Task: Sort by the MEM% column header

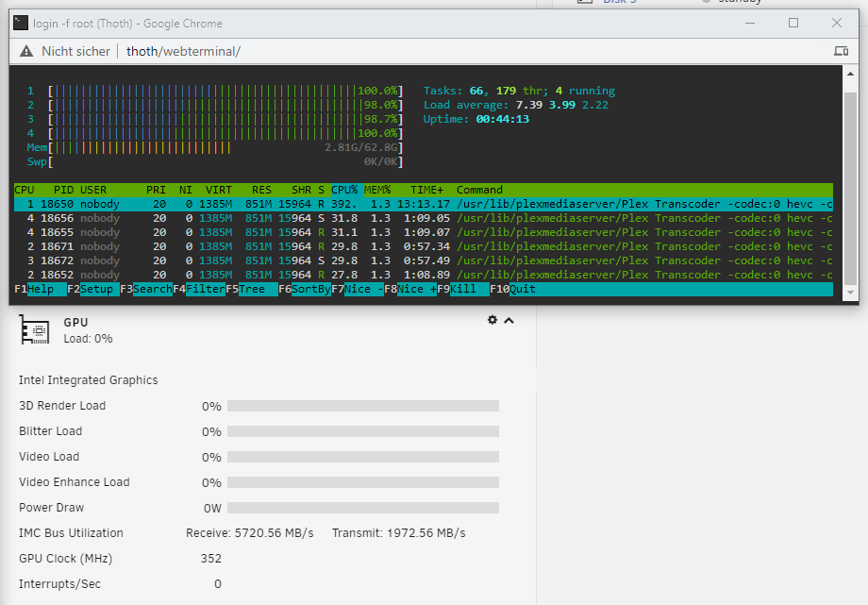Action: tap(377, 190)
